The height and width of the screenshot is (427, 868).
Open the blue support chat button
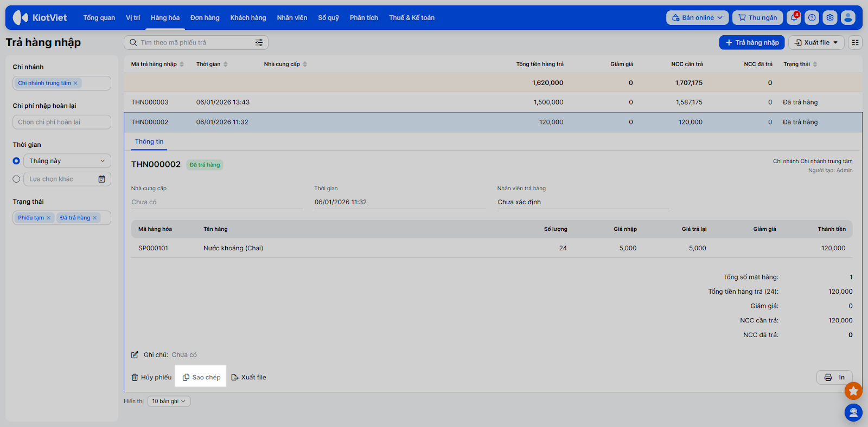(853, 413)
